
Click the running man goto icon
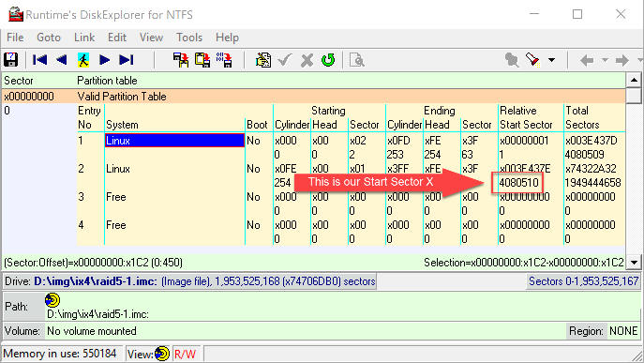coord(83,60)
